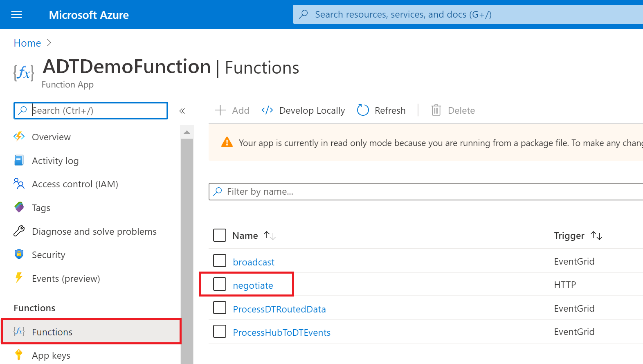The width and height of the screenshot is (643, 364).
Task: Check the negotiate function checkbox
Action: 220,284
